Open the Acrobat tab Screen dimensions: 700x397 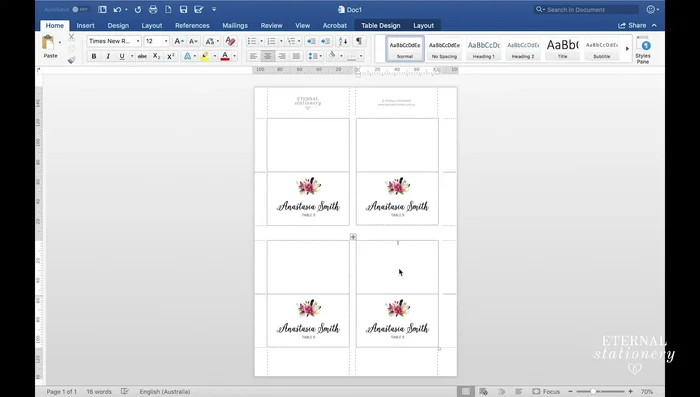[334, 25]
